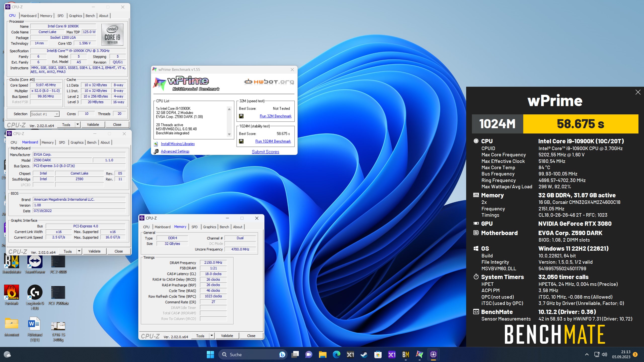Click the BM BenchMate taskbar icon
644x362 pixels.
(406, 354)
